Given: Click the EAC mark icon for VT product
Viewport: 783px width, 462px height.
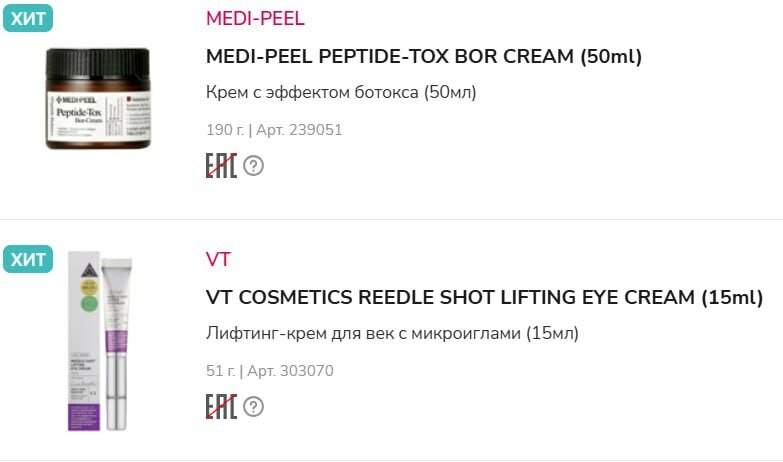Looking at the screenshot, I should click(221, 406).
